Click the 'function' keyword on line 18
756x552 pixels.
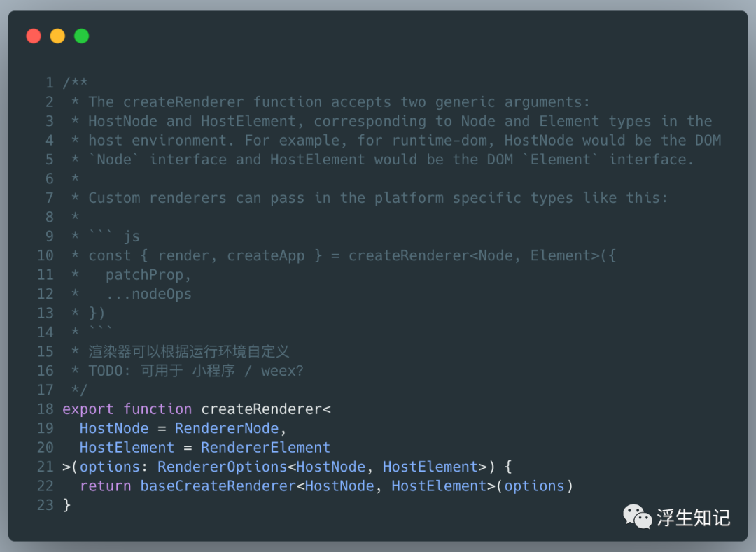[157, 409]
